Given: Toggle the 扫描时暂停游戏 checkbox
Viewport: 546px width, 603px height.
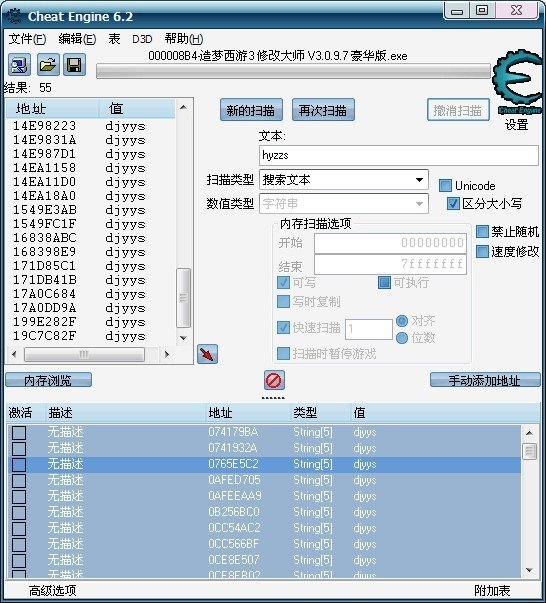Looking at the screenshot, I should pyautogui.click(x=283, y=353).
